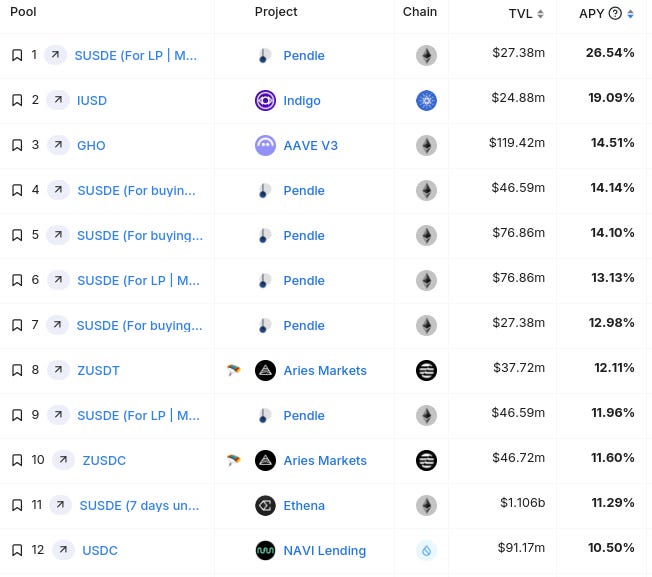The height and width of the screenshot is (577, 652).
Task: Toggle bookmark on row 5 SUSDE pool
Action: pyautogui.click(x=17, y=235)
